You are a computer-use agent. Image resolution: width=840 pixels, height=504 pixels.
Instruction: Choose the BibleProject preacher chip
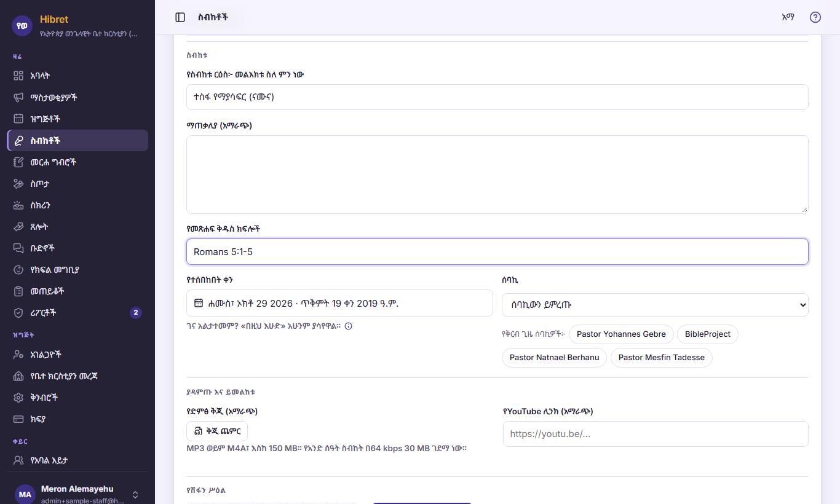click(x=708, y=334)
